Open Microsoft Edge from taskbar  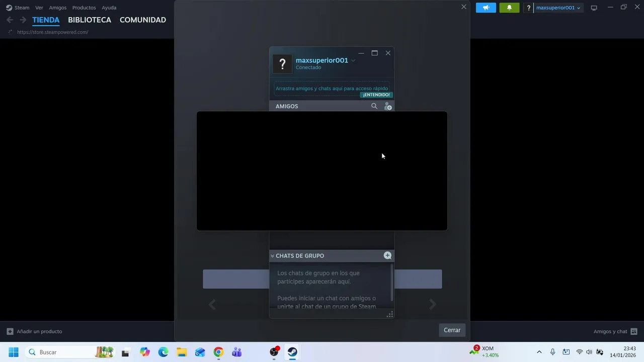(x=163, y=352)
